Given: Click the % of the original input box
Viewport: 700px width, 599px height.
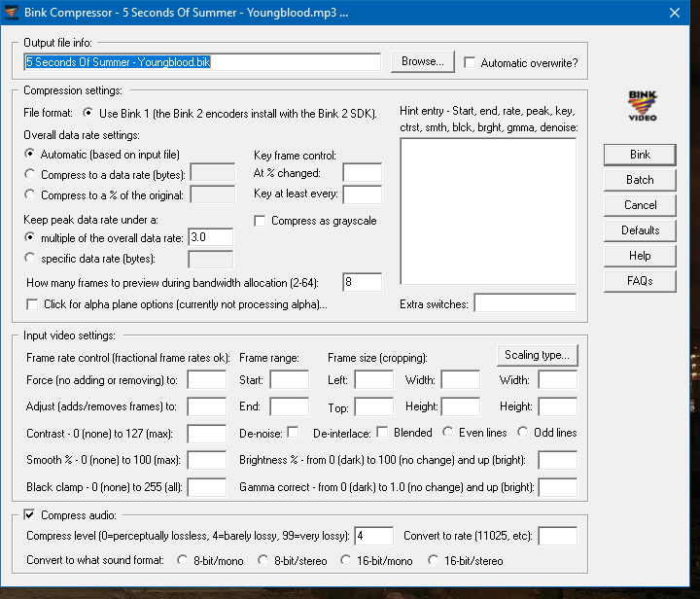Looking at the screenshot, I should click(x=213, y=194).
